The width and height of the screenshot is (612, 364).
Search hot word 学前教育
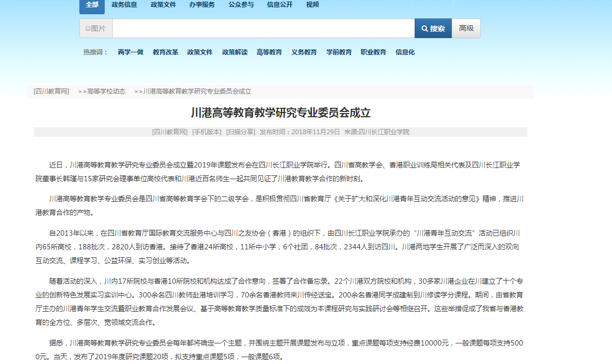click(x=339, y=52)
